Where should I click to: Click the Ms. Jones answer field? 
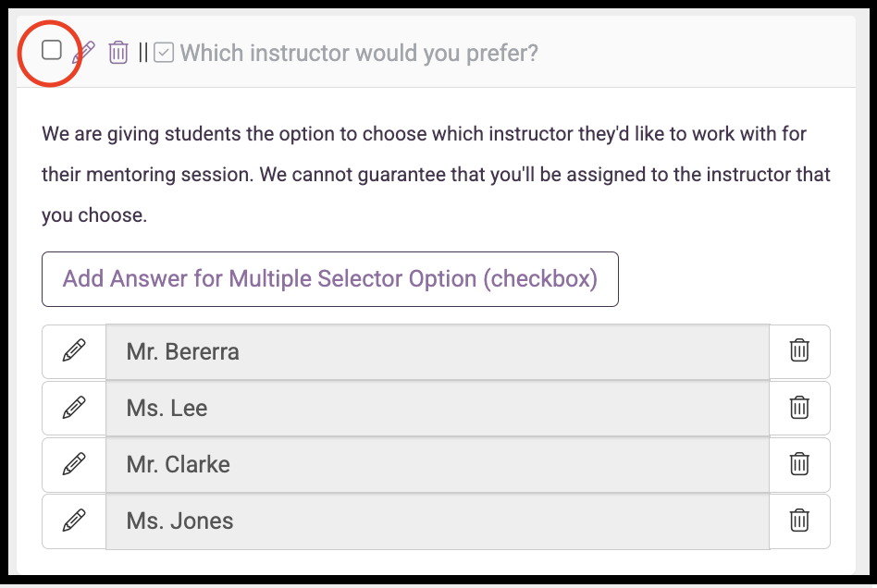438,521
